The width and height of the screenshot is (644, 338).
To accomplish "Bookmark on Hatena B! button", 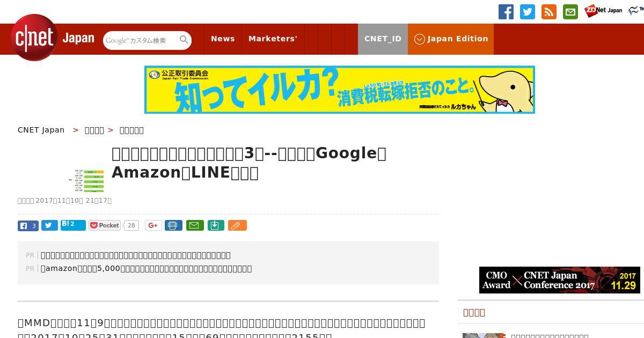I will click(x=73, y=225).
